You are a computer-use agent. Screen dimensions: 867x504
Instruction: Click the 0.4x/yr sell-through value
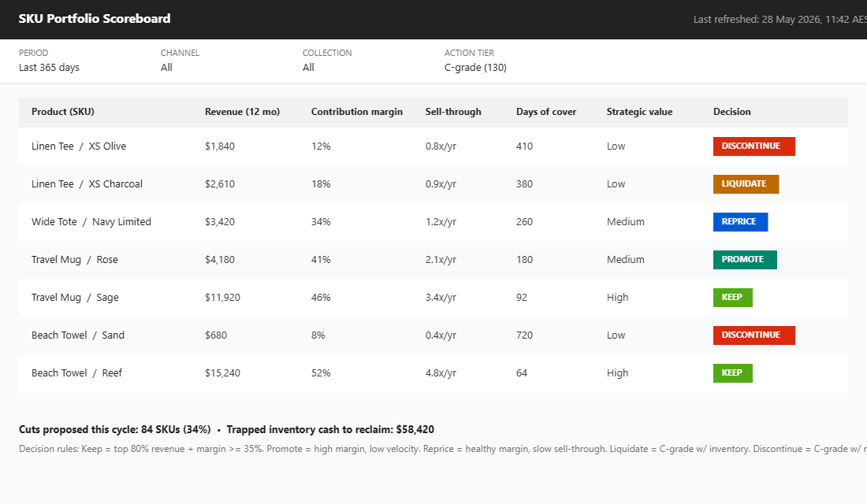(441, 335)
